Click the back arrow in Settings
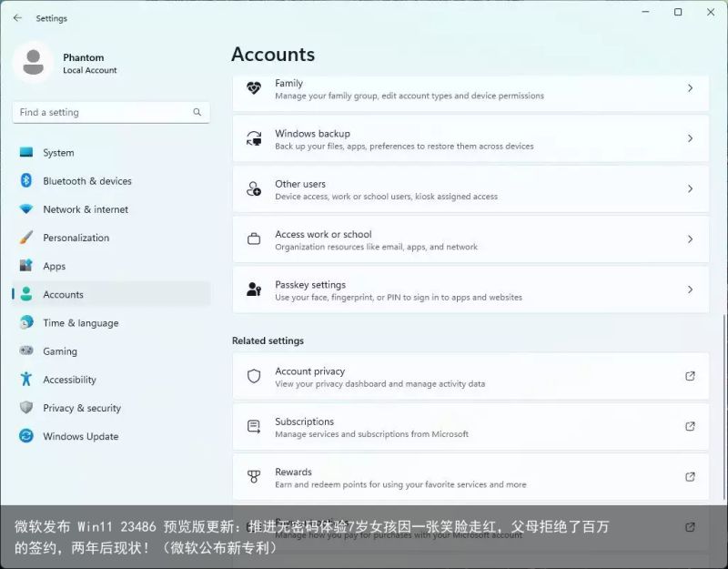The width and height of the screenshot is (728, 569). tap(17, 18)
